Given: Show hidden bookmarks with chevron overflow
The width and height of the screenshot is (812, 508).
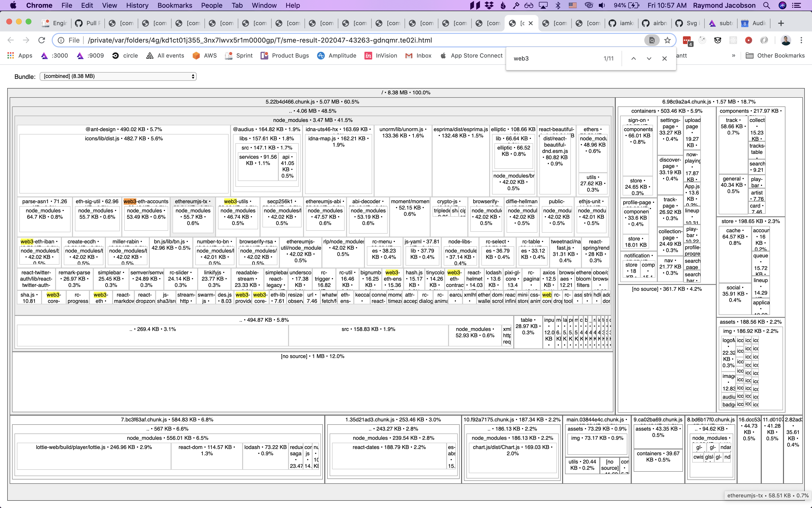Looking at the screenshot, I should 733,55.
